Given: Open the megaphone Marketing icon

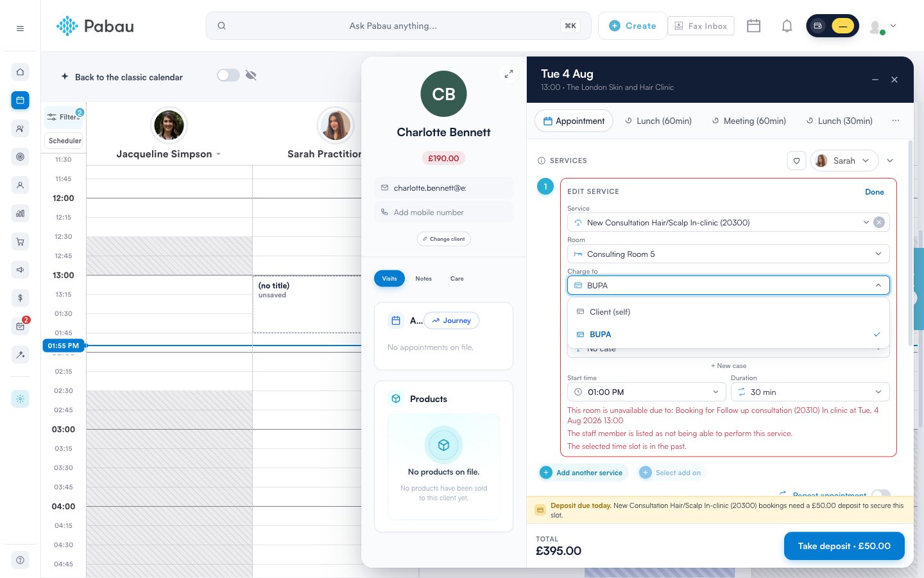Looking at the screenshot, I should 20,270.
